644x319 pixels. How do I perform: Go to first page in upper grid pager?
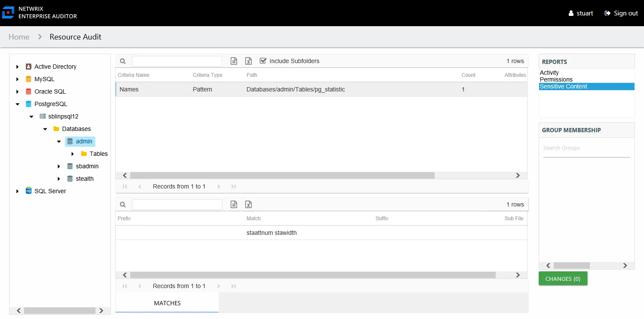[x=125, y=186]
